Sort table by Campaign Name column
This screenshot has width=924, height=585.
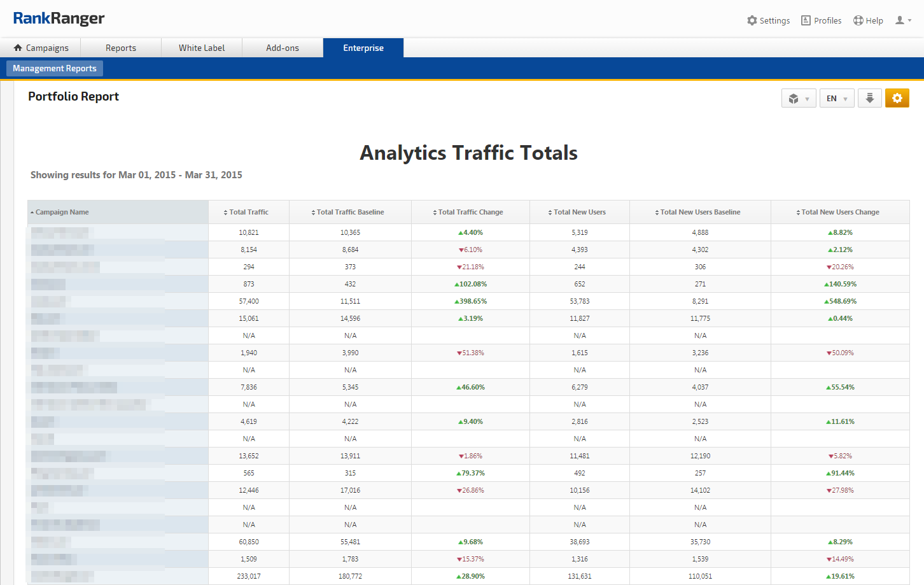point(62,212)
